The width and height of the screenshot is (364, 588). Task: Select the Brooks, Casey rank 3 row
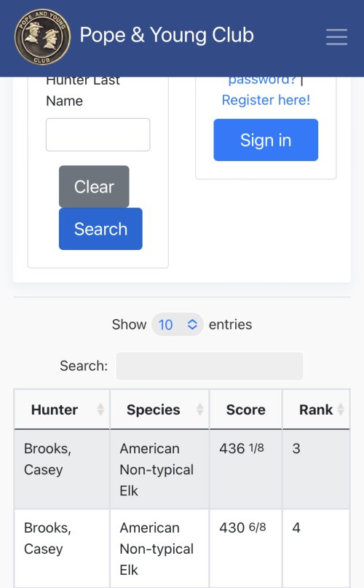click(x=182, y=469)
